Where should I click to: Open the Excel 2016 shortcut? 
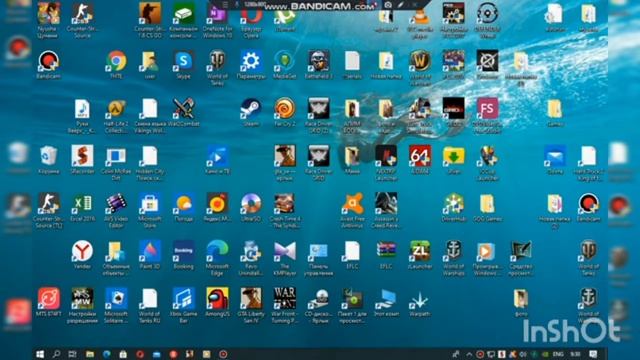point(82,204)
